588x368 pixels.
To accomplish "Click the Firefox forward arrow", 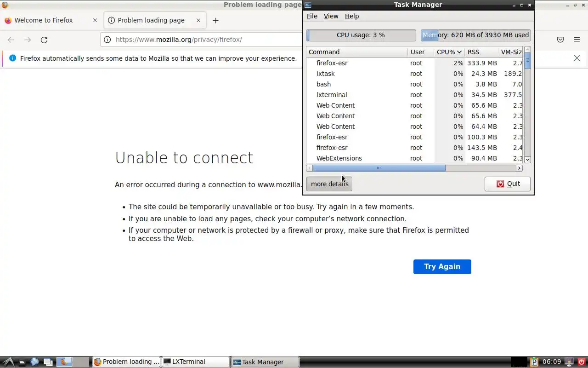I will [x=28, y=40].
